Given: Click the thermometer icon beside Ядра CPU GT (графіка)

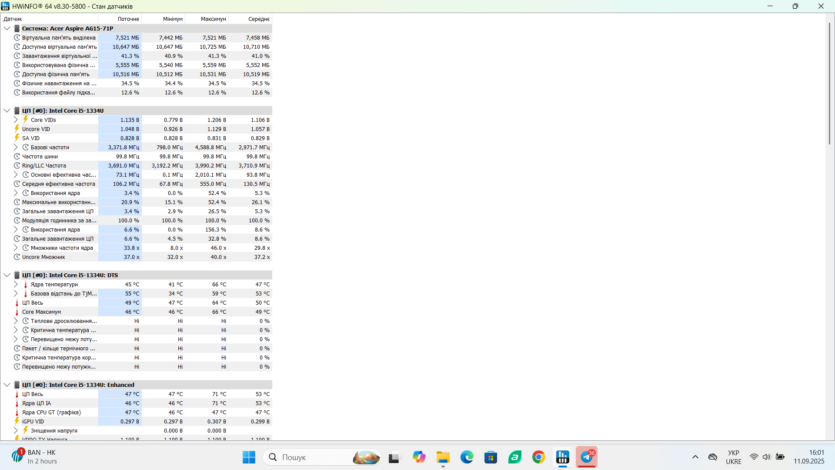Looking at the screenshot, I should pos(17,412).
